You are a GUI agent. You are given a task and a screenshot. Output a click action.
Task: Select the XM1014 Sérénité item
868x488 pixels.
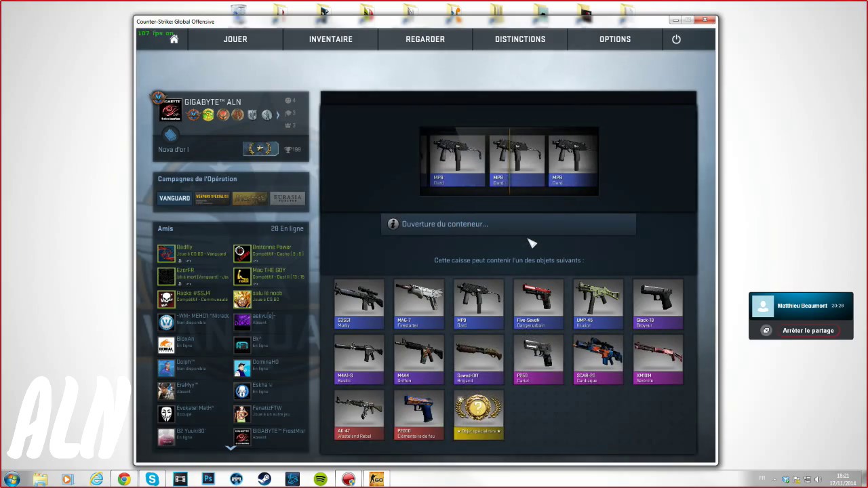(x=658, y=359)
